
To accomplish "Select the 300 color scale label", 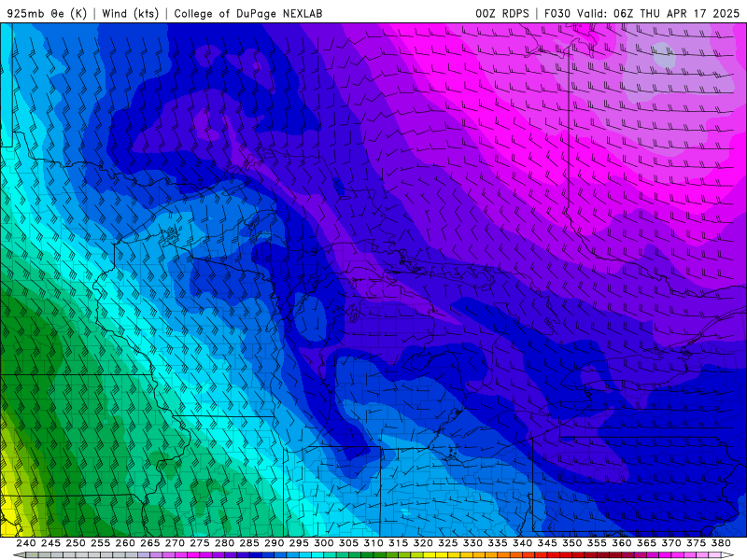I will [x=323, y=543].
